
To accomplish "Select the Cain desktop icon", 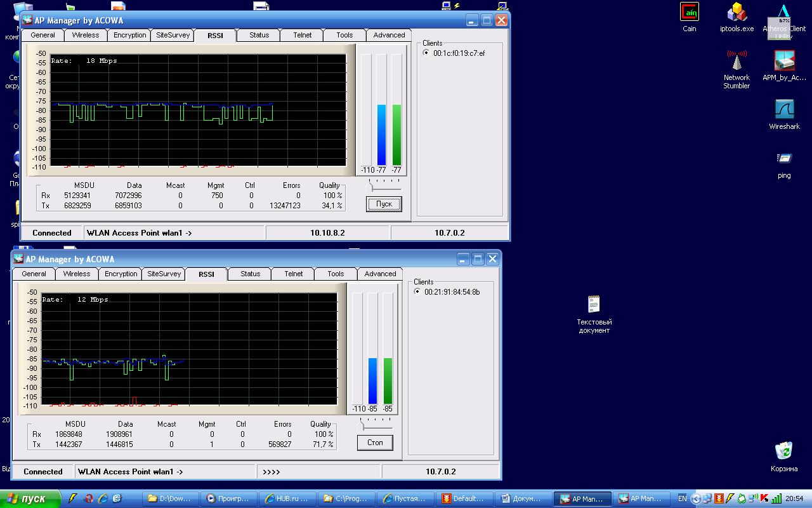I will 689,13.
